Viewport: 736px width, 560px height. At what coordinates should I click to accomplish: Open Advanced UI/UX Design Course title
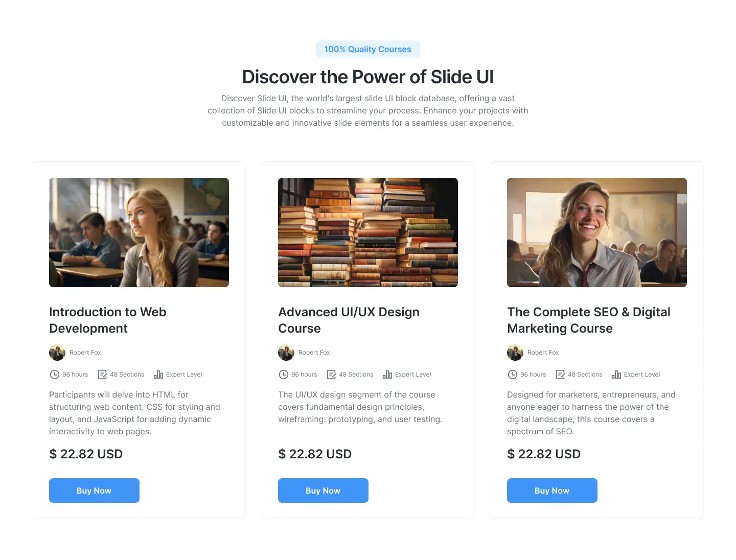point(349,320)
